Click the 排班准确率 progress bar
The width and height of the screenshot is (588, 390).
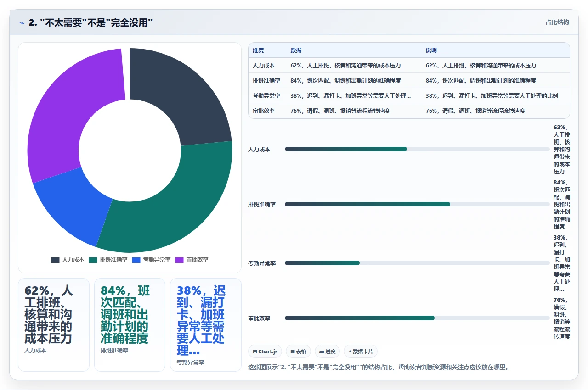[x=417, y=204]
